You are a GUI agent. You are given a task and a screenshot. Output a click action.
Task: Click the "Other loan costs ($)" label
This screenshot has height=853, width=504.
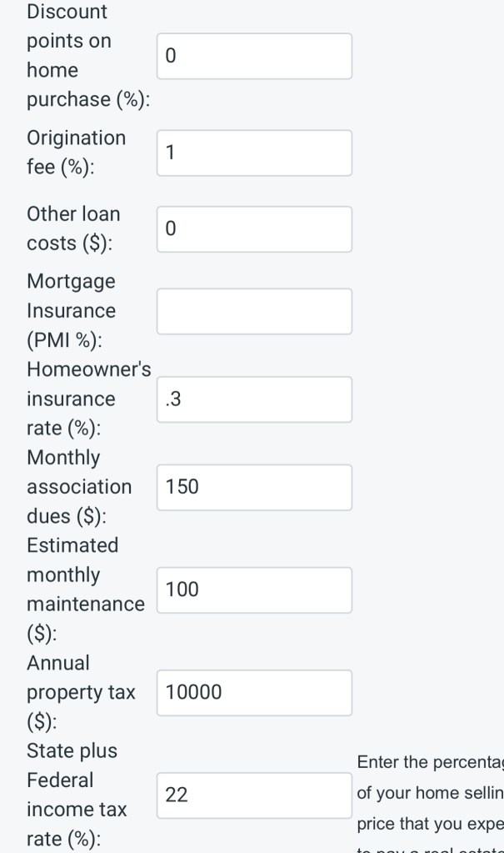coord(73,228)
